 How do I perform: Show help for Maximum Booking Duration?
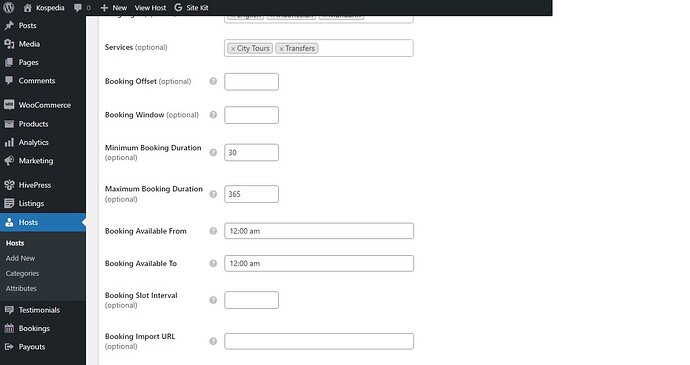(213, 194)
